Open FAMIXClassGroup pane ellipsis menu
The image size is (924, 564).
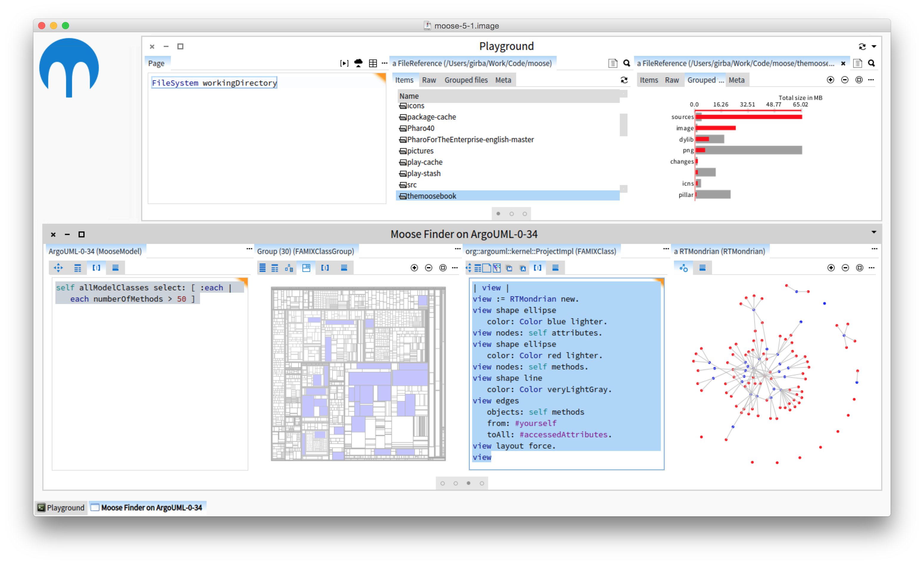pos(458,248)
